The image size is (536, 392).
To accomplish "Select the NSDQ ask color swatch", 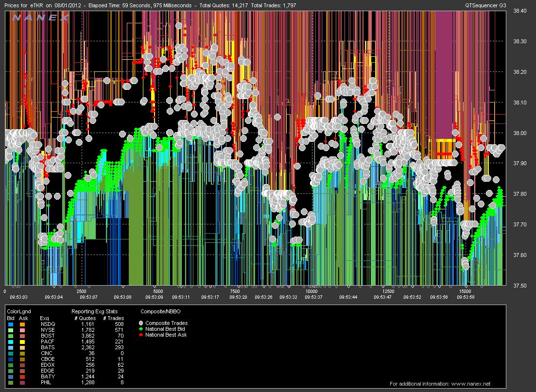I will [22, 324].
